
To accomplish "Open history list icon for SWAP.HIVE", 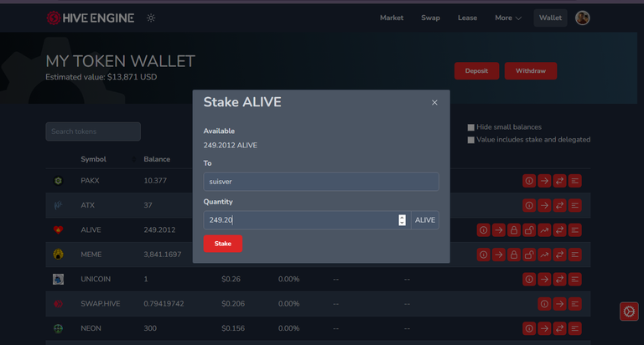I will 574,304.
